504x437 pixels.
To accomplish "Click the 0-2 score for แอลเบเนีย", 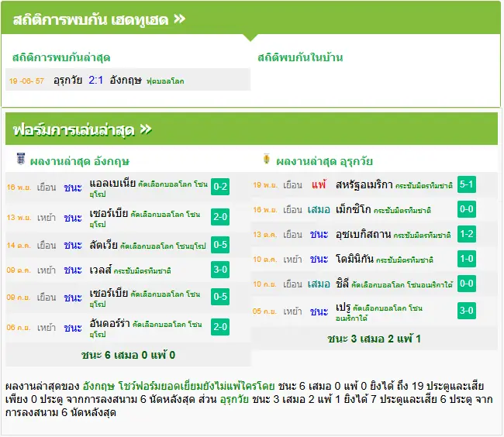I will 220,187.
